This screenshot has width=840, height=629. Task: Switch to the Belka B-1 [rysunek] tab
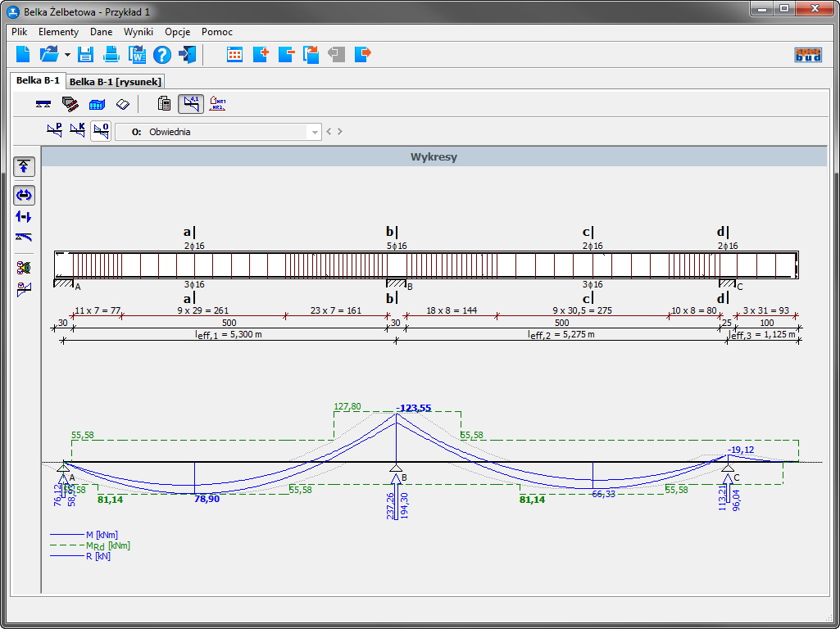click(x=116, y=81)
